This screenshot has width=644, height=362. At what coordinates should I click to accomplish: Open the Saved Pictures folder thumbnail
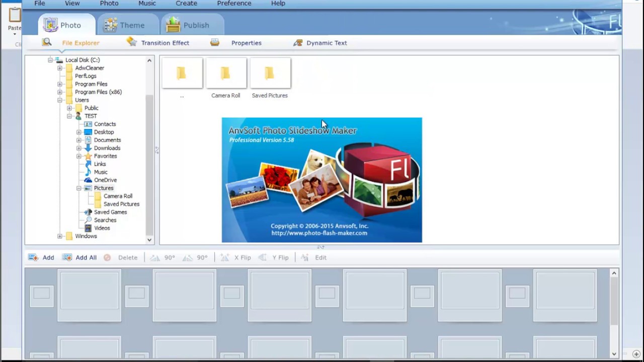tap(270, 73)
